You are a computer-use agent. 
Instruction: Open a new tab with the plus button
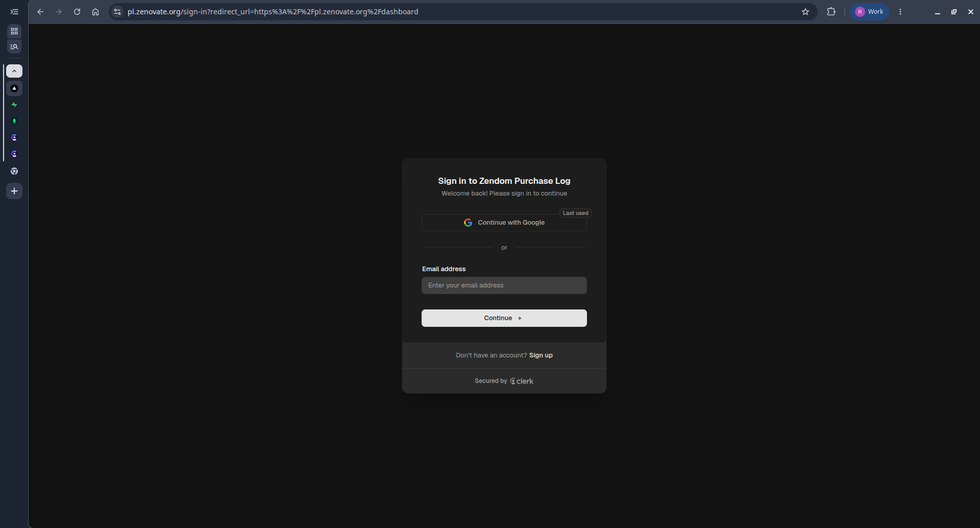tap(14, 191)
